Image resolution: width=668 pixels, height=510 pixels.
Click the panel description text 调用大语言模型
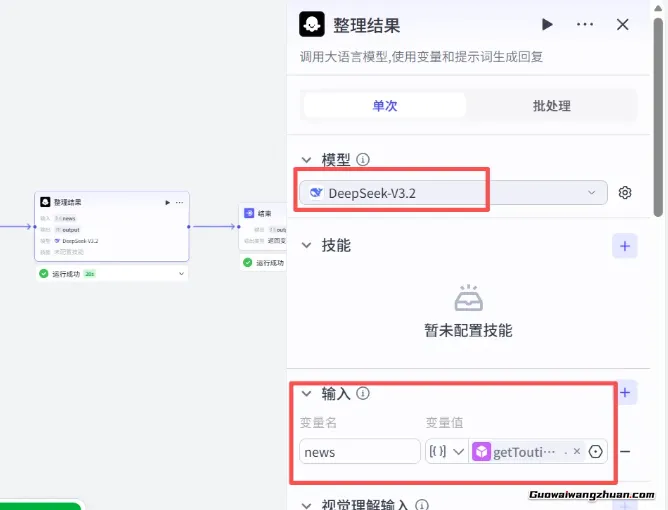coord(421,57)
